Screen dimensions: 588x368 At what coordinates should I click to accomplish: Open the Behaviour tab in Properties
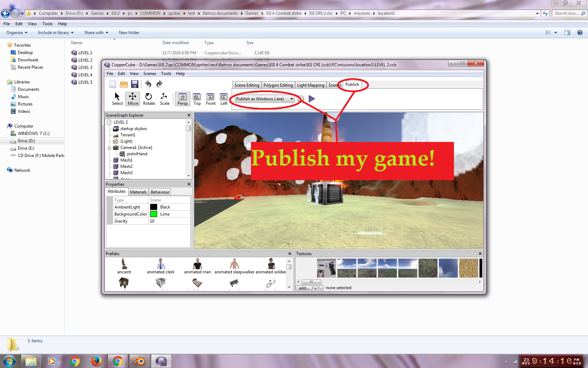coord(160,192)
